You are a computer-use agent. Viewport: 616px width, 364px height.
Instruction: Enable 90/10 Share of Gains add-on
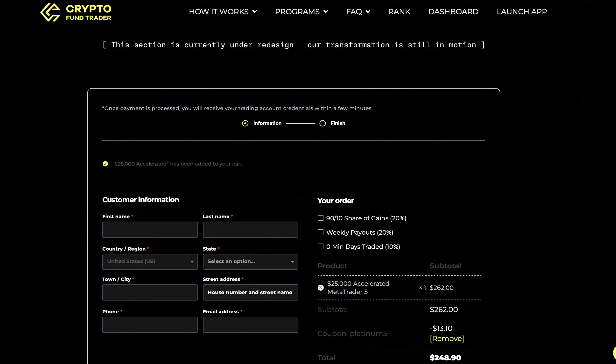tap(321, 218)
